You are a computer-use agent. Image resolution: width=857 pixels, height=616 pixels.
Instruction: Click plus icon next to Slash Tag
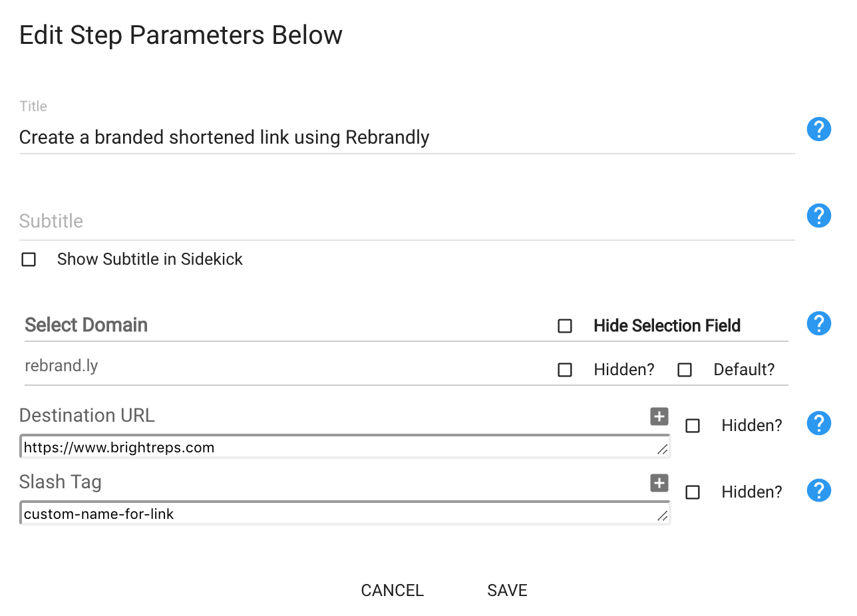(659, 483)
